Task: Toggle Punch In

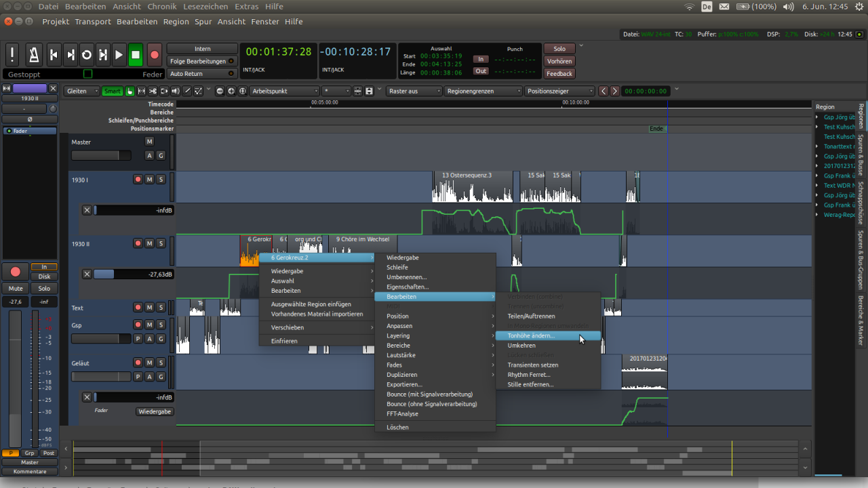Action: coord(481,59)
